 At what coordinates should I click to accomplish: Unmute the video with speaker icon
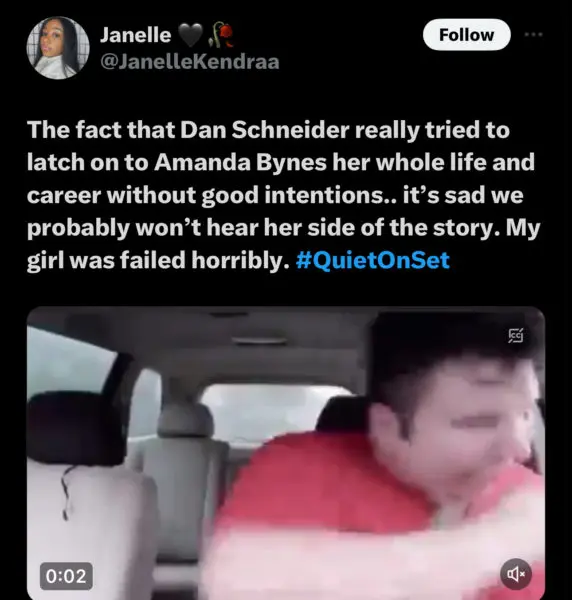tap(515, 574)
